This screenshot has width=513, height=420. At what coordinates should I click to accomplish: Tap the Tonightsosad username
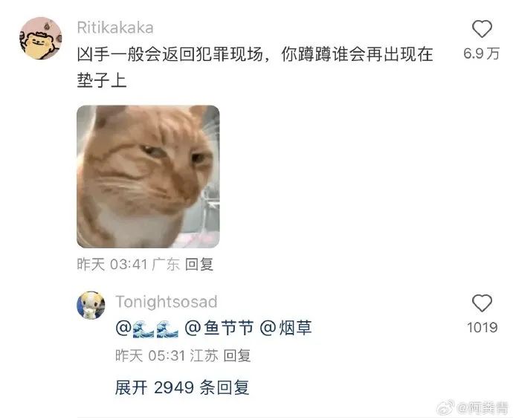pos(167,302)
